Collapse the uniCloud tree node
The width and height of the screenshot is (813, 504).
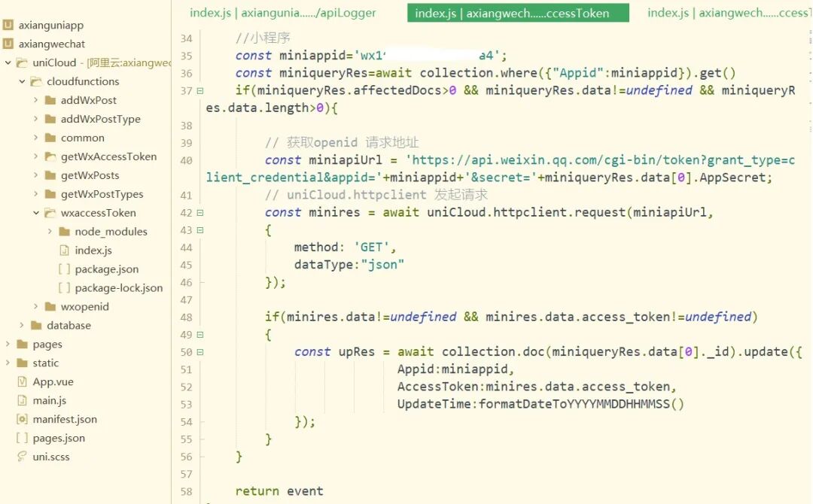click(8, 62)
